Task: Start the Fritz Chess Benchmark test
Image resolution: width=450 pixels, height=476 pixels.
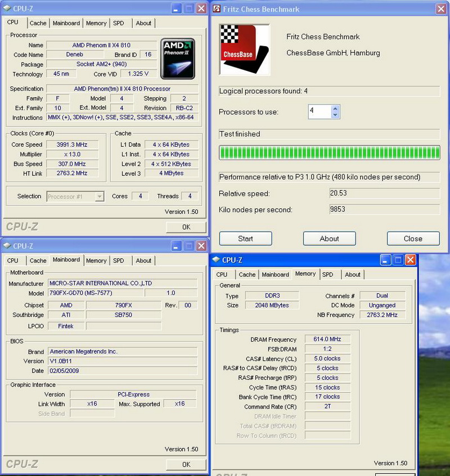Action: pyautogui.click(x=245, y=239)
